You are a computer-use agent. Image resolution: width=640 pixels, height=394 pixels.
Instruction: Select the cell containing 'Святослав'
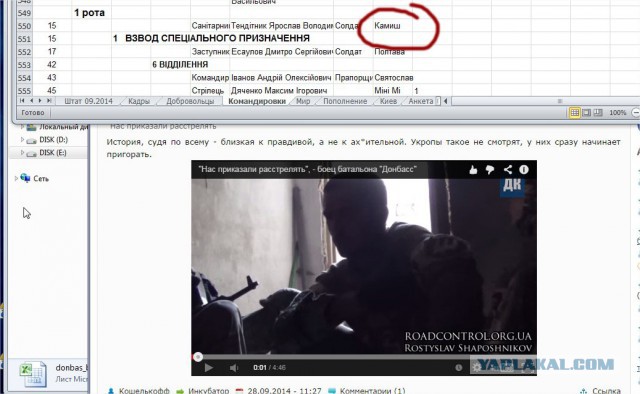tap(393, 78)
